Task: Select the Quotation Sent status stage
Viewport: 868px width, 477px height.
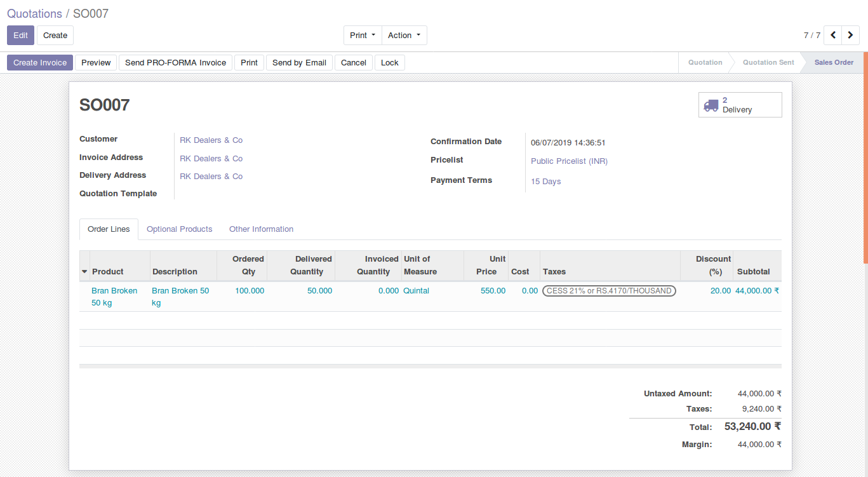Action: pos(768,63)
